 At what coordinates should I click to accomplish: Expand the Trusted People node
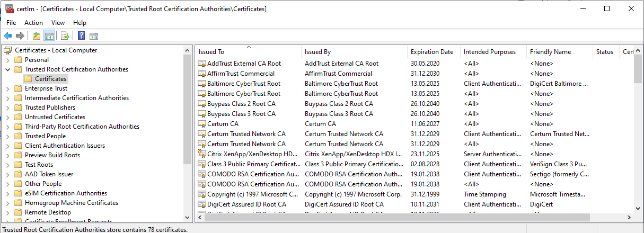[7, 136]
